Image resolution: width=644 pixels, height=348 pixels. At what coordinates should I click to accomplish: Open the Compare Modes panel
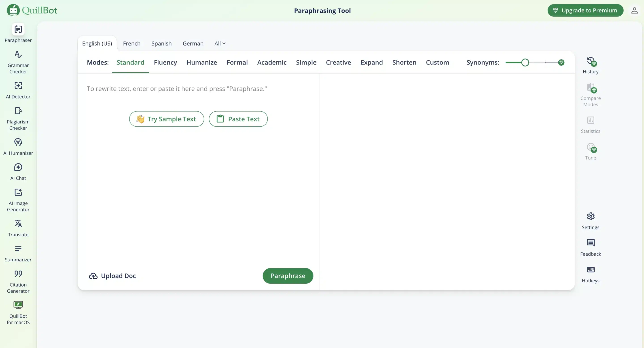591,95
